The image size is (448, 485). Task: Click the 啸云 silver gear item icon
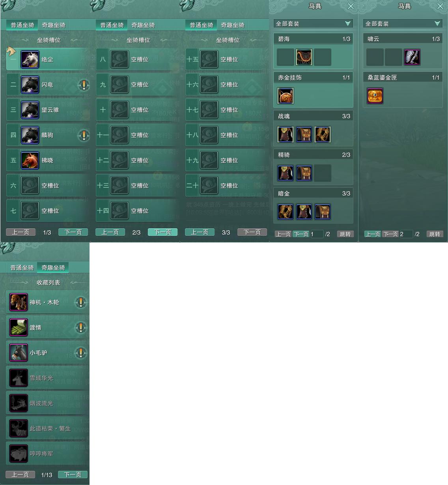pyautogui.click(x=412, y=57)
